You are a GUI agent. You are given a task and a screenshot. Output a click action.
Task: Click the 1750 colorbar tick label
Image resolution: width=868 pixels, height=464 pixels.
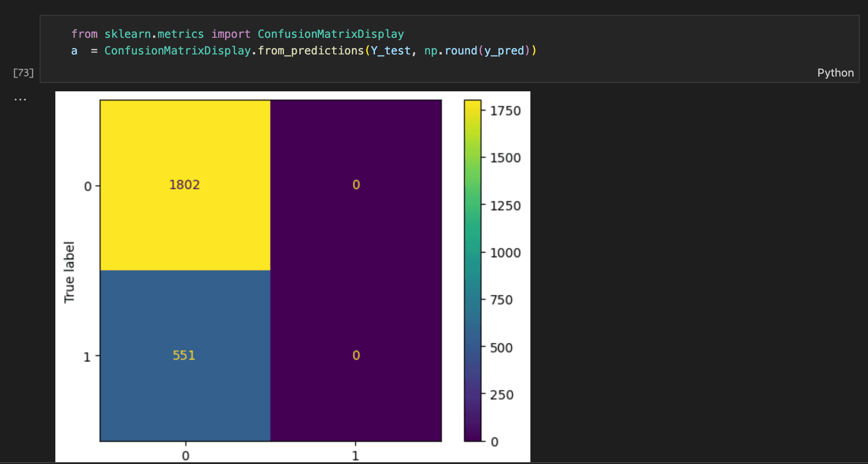click(505, 111)
